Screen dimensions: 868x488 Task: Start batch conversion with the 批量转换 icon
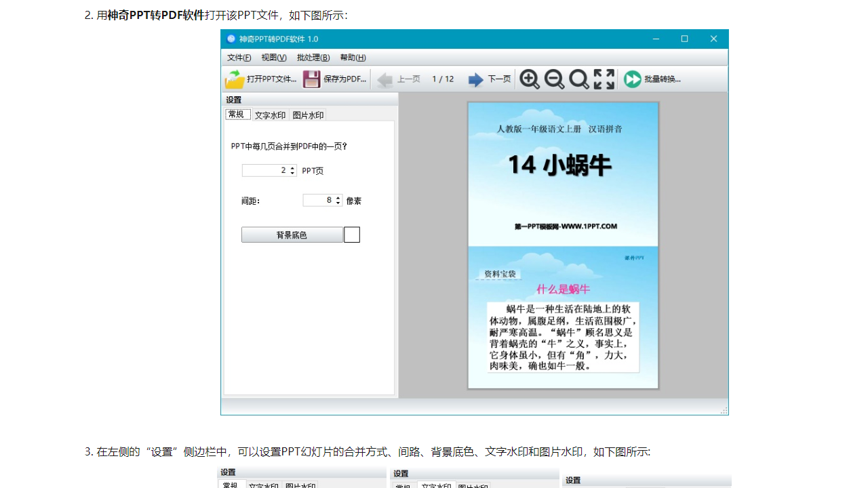632,79
